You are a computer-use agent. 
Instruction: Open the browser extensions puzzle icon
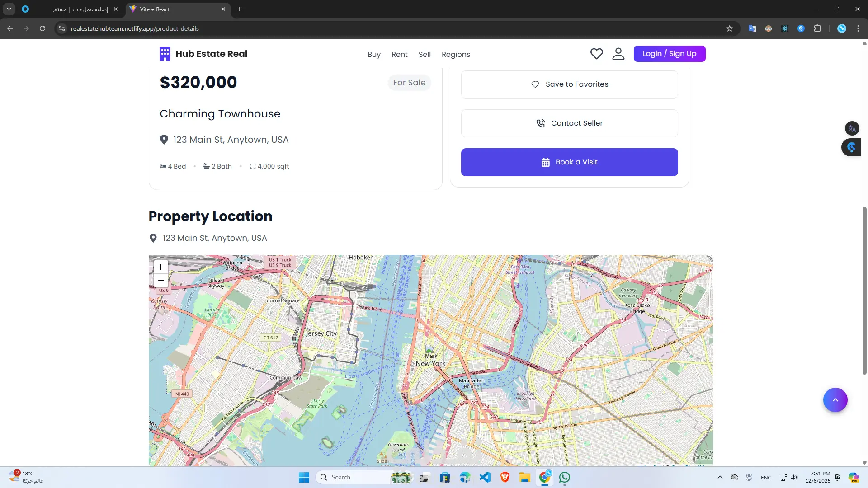point(817,28)
